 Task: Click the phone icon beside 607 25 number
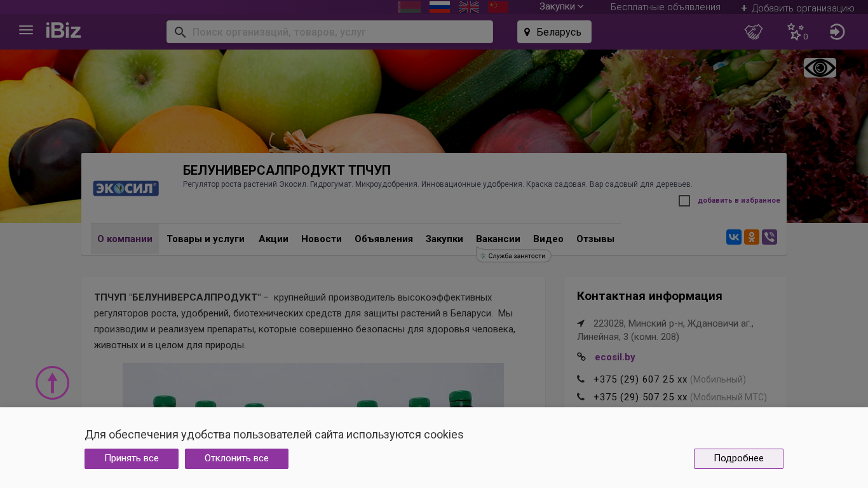point(581,379)
